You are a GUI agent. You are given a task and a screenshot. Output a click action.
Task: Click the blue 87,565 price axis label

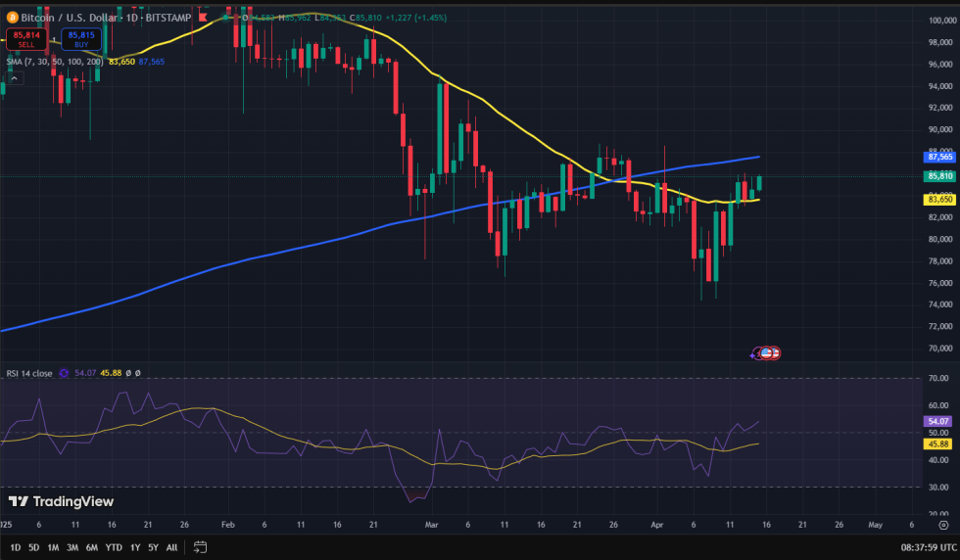(939, 157)
